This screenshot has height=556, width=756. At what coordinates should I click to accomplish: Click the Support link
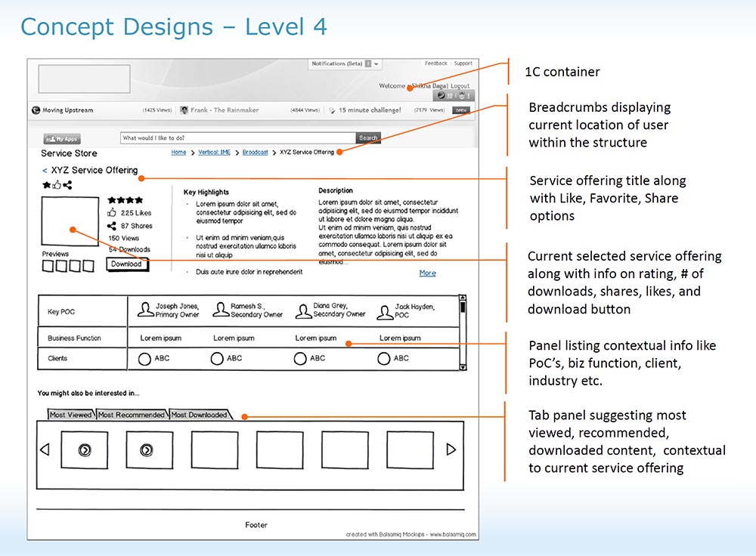pyautogui.click(x=463, y=63)
